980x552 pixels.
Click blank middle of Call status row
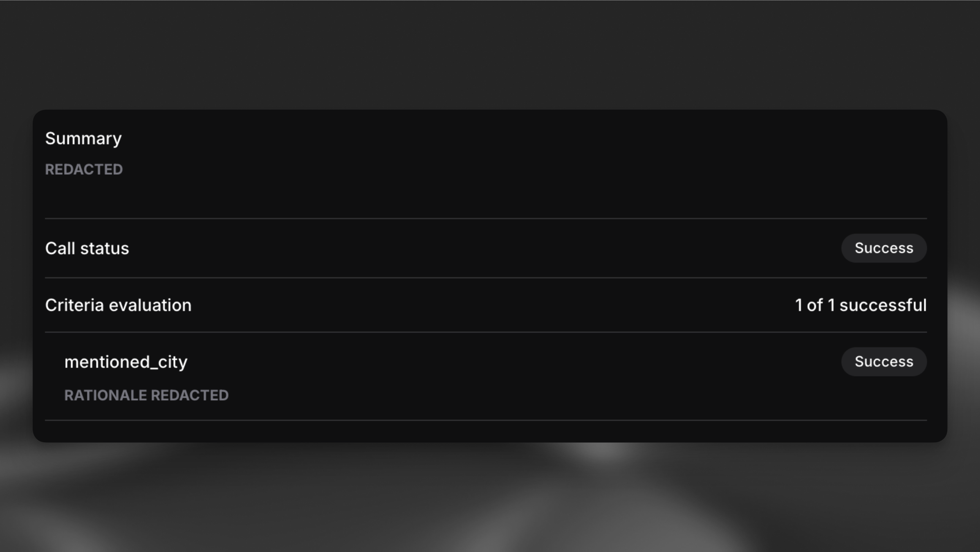486,248
